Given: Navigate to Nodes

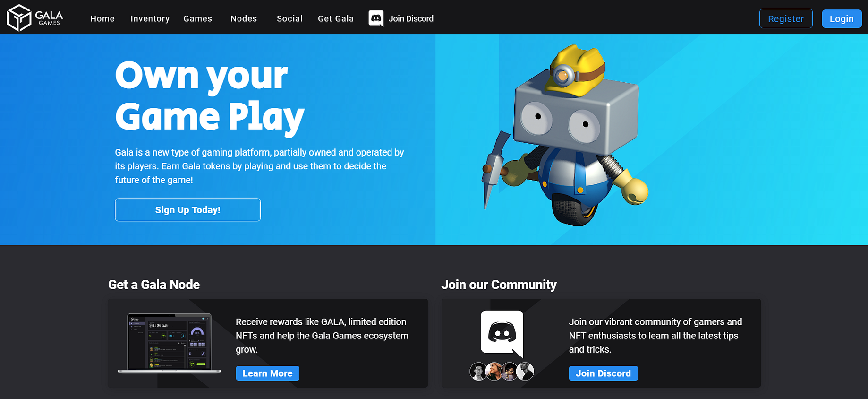Looking at the screenshot, I should (x=244, y=18).
